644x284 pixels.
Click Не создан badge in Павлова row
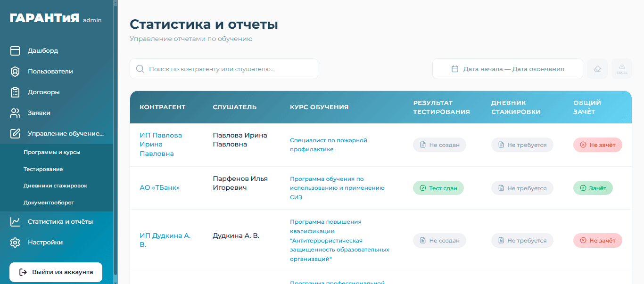[x=439, y=145]
